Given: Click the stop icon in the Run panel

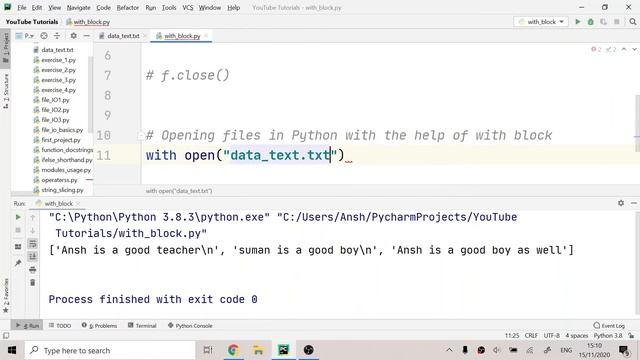Looking at the screenshot, I should point(18,230).
